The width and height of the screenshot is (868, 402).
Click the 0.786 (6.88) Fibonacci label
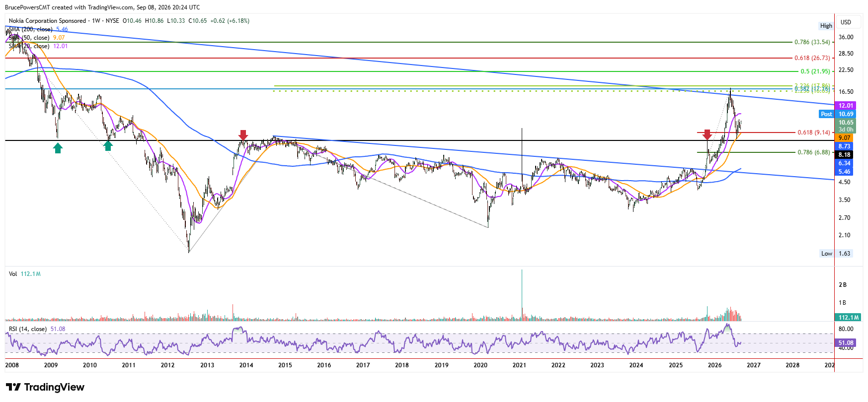coord(814,152)
